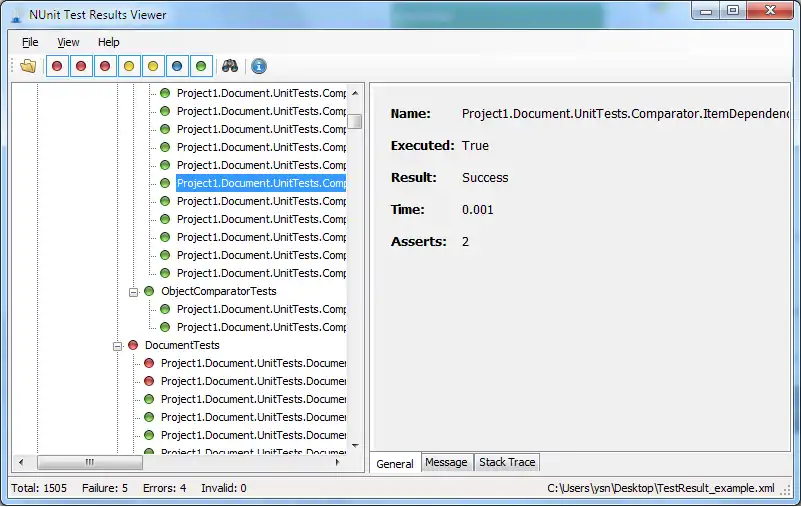Click 'Total: 1505' in status bar
Image resolution: width=801 pixels, height=507 pixels.
click(39, 488)
